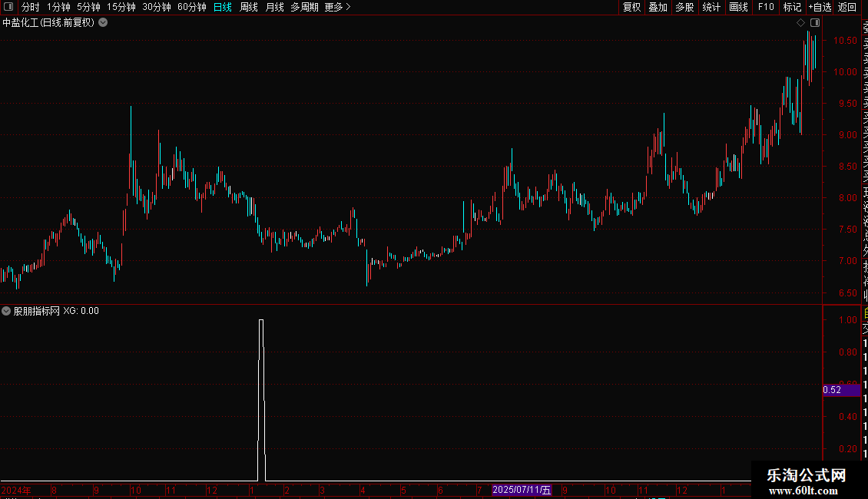Viewport: 868px width, 499px height.
Task: Open the 多股 multi-stock view
Action: (x=684, y=7)
